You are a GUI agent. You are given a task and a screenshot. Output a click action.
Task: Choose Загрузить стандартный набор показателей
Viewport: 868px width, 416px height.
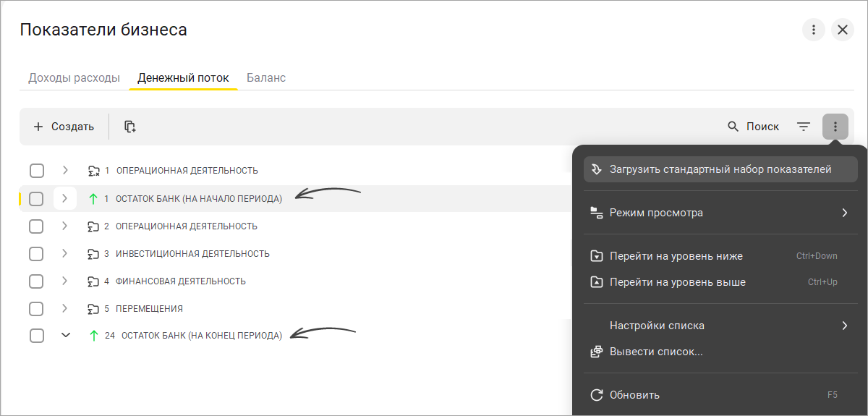[x=720, y=169]
